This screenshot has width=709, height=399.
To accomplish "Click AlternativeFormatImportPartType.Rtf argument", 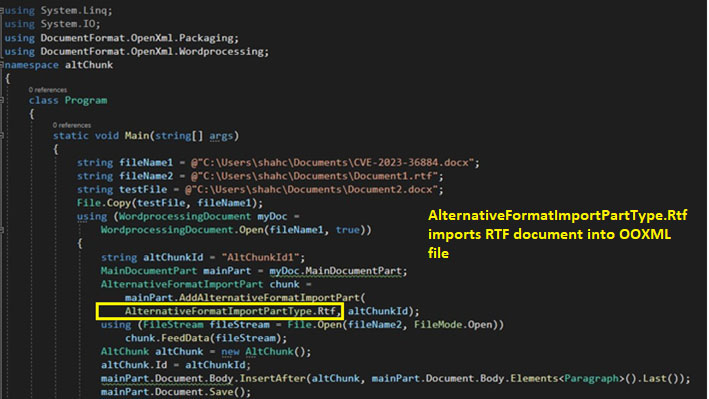I will 231,311.
